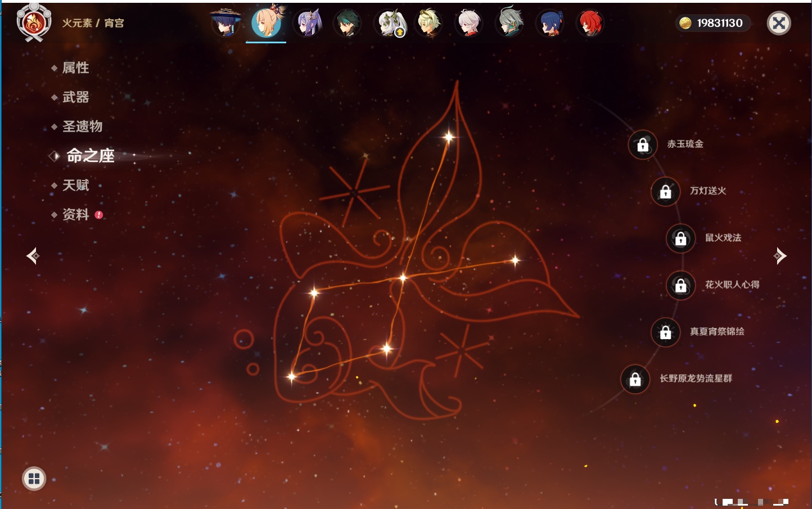Select the red-haired Diluc avatar
Image resolution: width=812 pixels, height=509 pixels.
(x=590, y=23)
